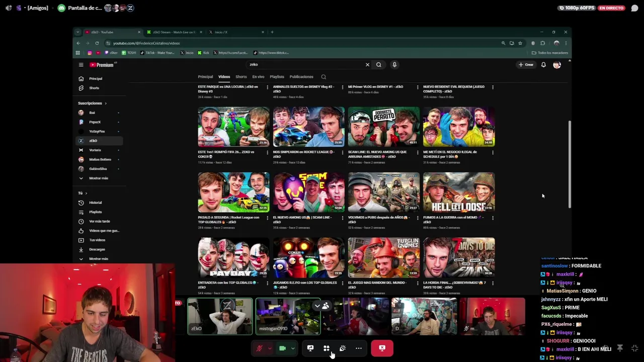Clear the 'zeko' search text
The width and height of the screenshot is (644, 362).
[x=367, y=64]
